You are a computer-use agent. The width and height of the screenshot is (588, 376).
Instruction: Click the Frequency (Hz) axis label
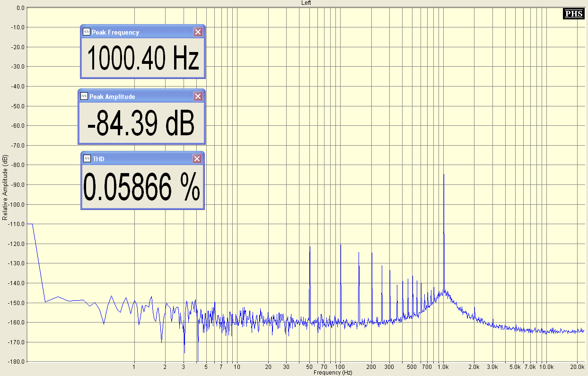pyautogui.click(x=333, y=373)
